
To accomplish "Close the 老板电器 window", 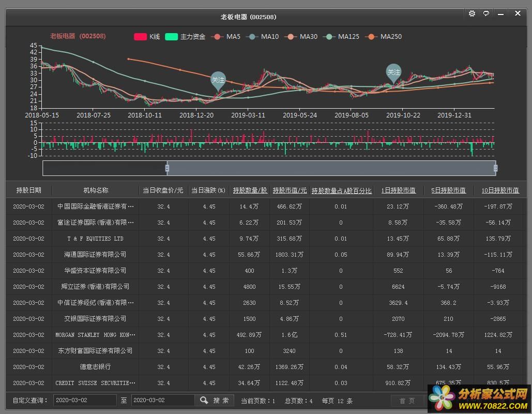I will pos(518,13).
